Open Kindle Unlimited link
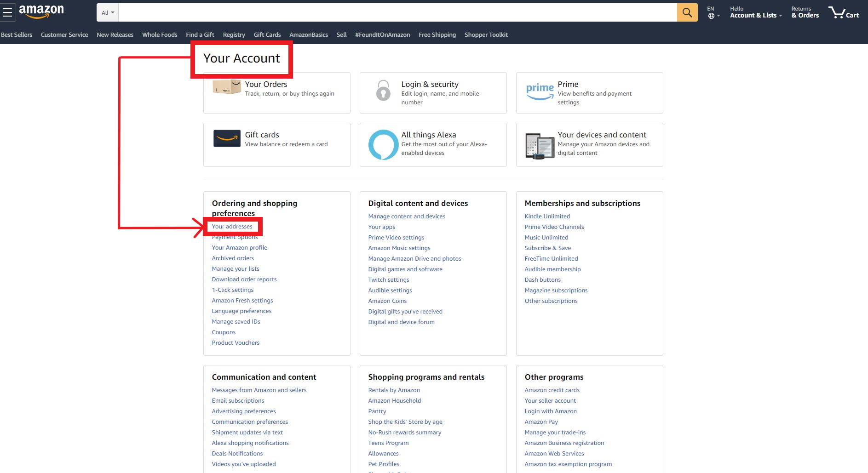The height and width of the screenshot is (473, 868). click(x=547, y=216)
